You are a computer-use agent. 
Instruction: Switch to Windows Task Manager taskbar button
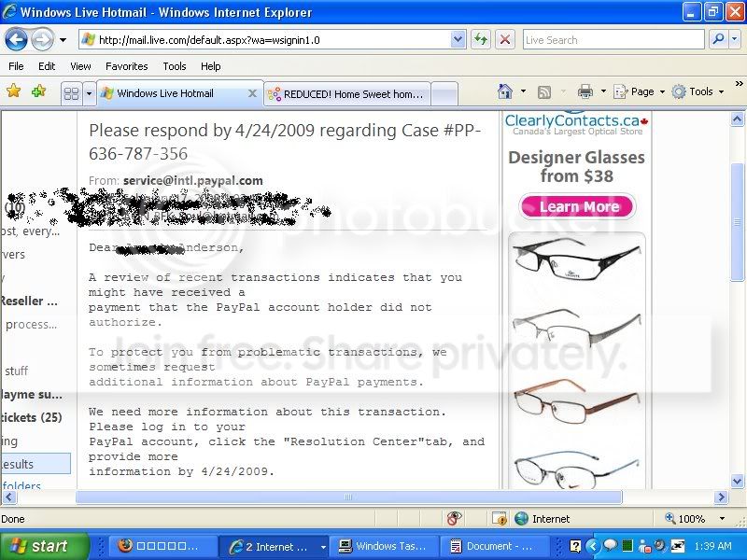pos(384,546)
